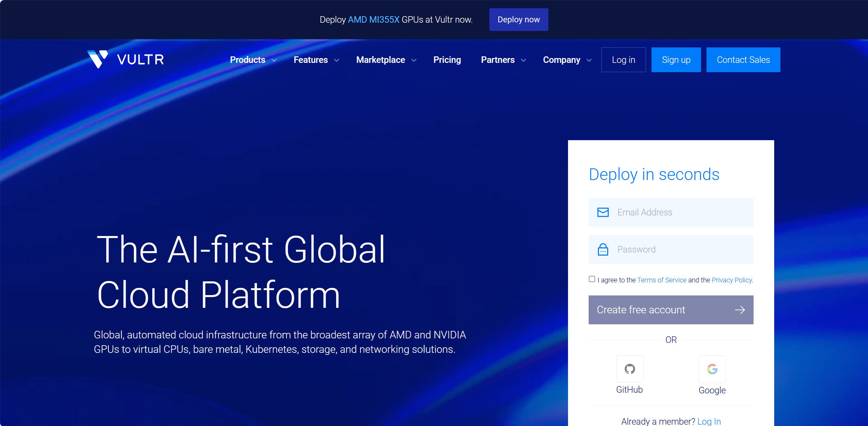Submit the Create free account button
Viewport: 868px width, 426px height.
(671, 310)
